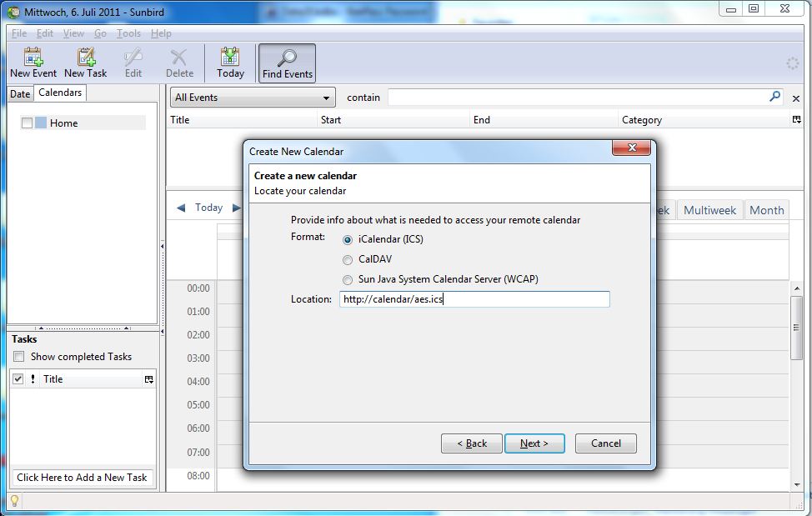The height and width of the screenshot is (516, 812).
Task: Close the Create New Calendar dialog
Action: coord(631,148)
